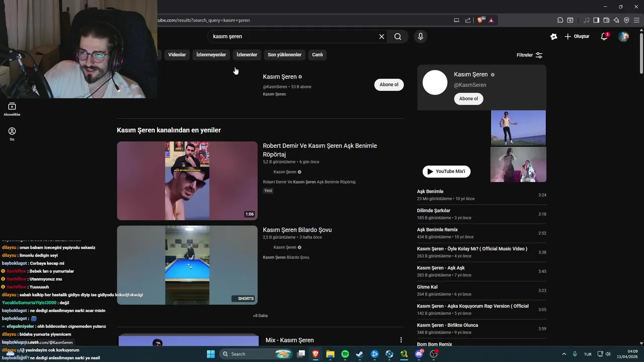Play Dilimde Şarkılar track
The height and width of the screenshot is (362, 644).
click(x=481, y=214)
